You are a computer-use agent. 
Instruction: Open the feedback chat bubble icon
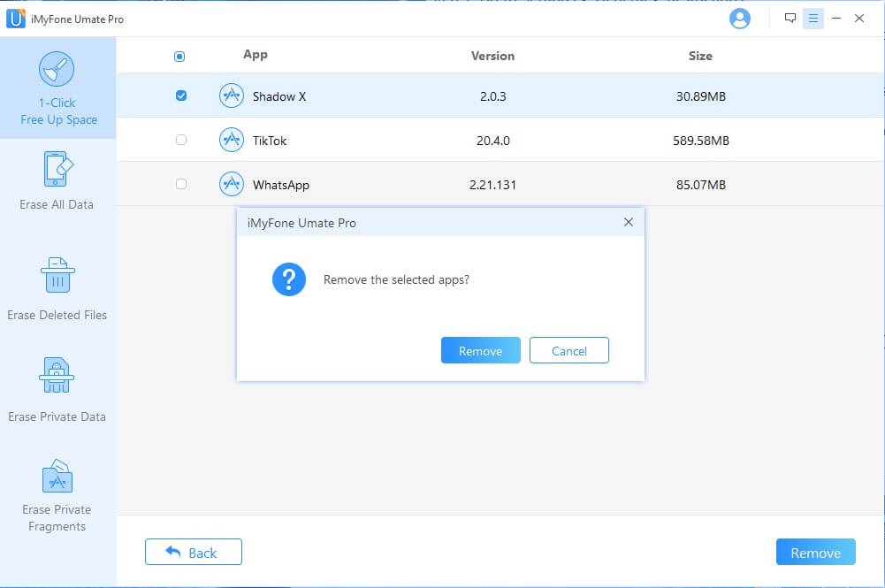tap(790, 18)
